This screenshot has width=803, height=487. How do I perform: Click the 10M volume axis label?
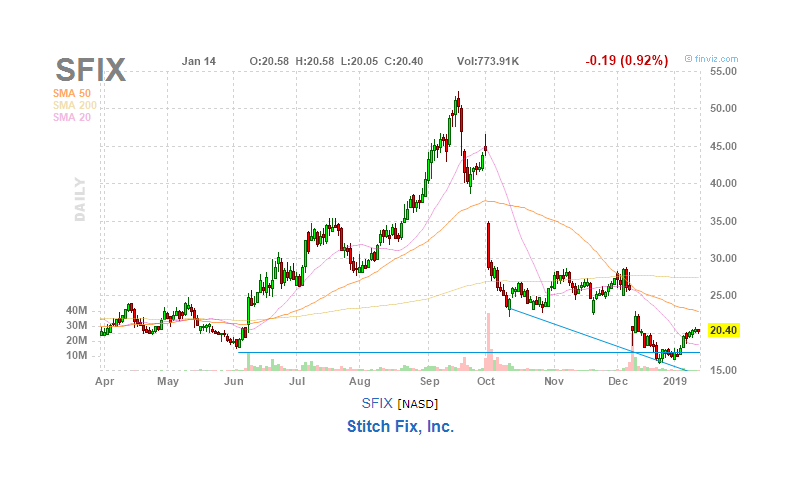click(76, 355)
